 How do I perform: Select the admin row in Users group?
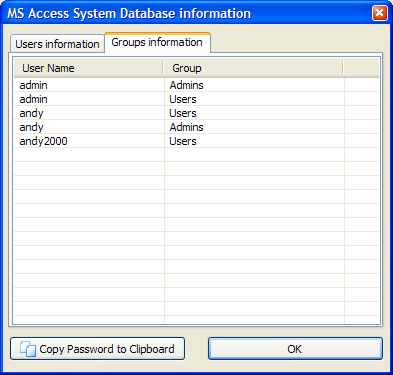point(196,99)
